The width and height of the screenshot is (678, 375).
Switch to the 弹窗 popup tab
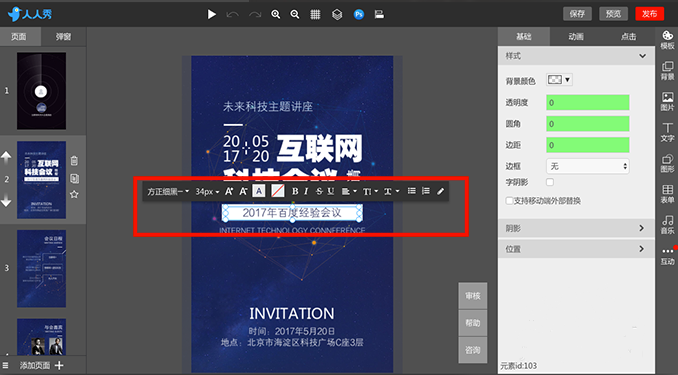[x=63, y=37]
